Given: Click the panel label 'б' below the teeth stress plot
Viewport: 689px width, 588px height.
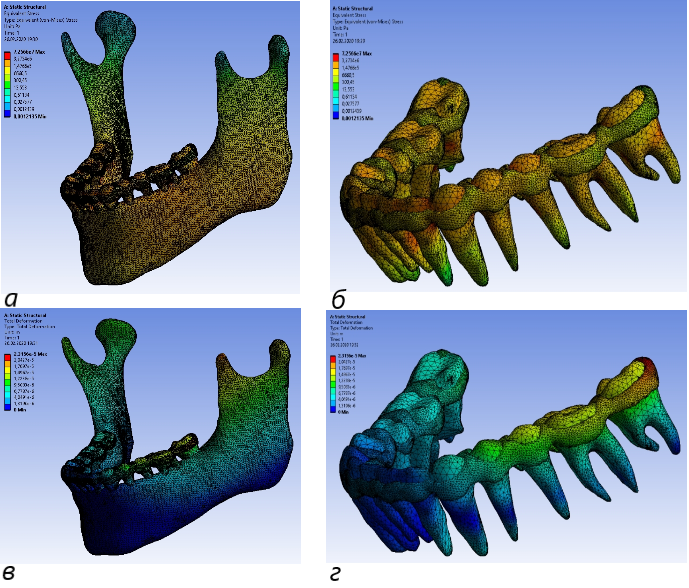Looking at the screenshot, I should pos(340,296).
